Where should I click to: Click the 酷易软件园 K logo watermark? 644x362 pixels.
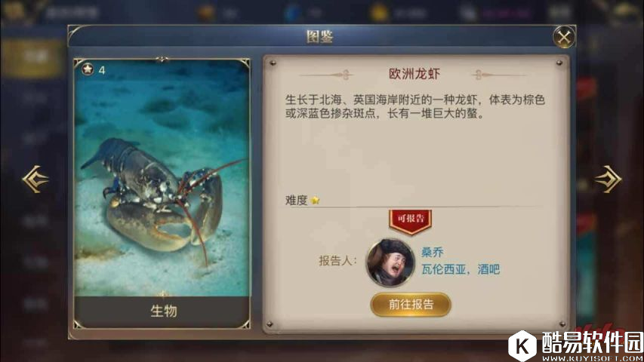522,345
